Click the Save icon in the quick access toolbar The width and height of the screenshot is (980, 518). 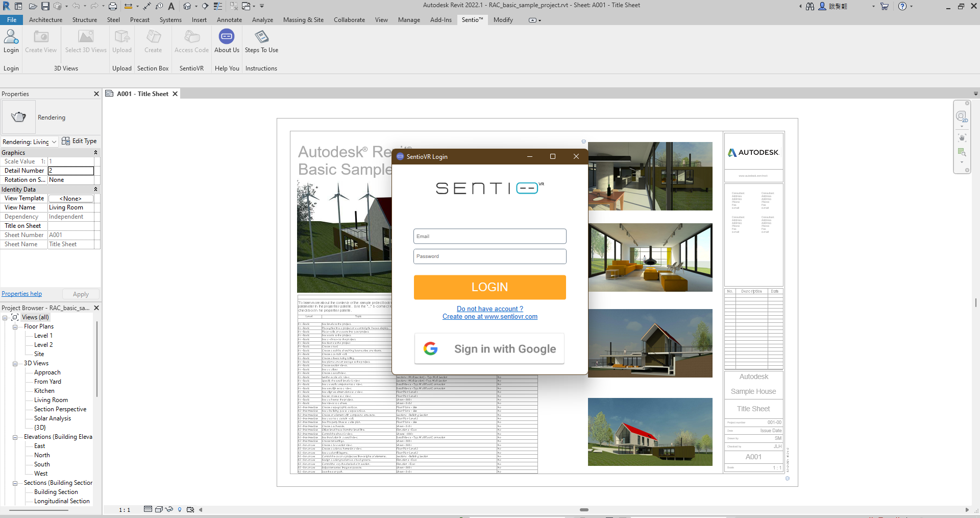(45, 6)
